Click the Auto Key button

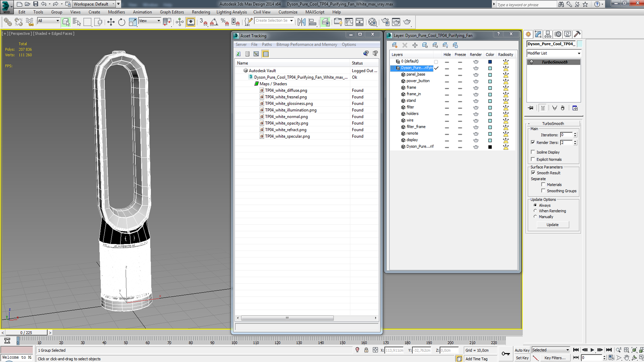[x=522, y=350]
